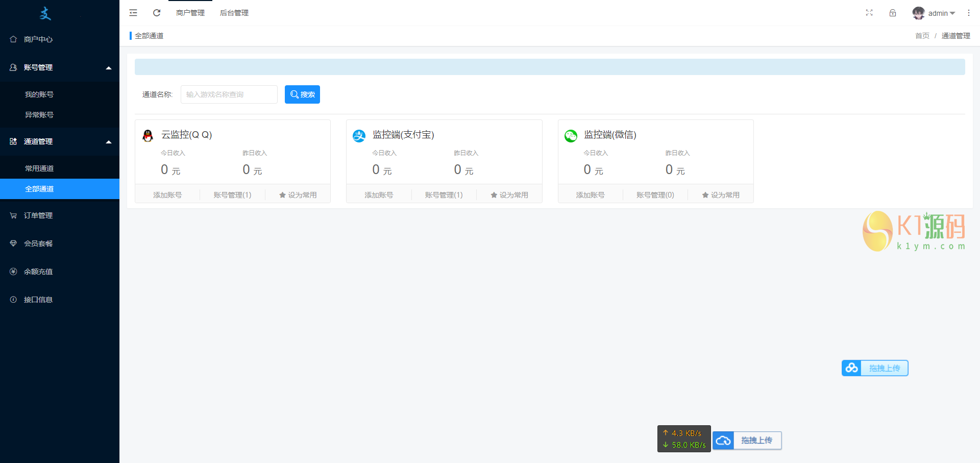The width and height of the screenshot is (980, 463).
Task: Open 账号管理(1) for 监控端(支付宝)
Action: (444, 195)
